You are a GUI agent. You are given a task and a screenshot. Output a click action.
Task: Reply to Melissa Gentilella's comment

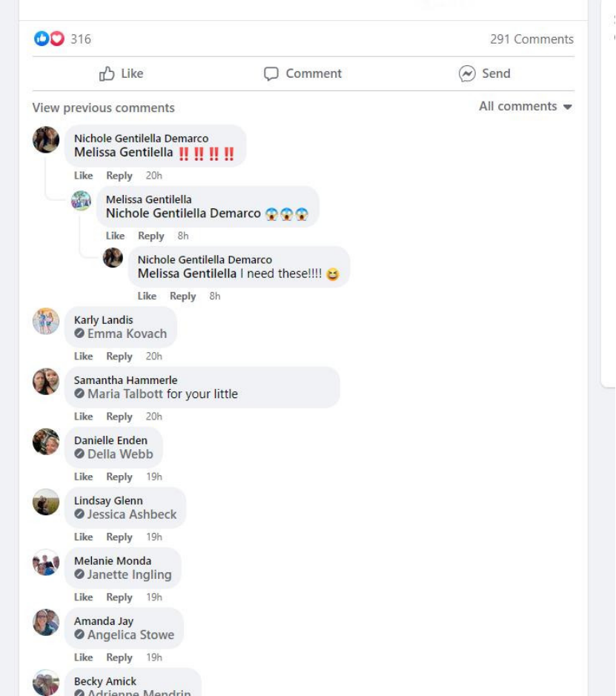(151, 236)
